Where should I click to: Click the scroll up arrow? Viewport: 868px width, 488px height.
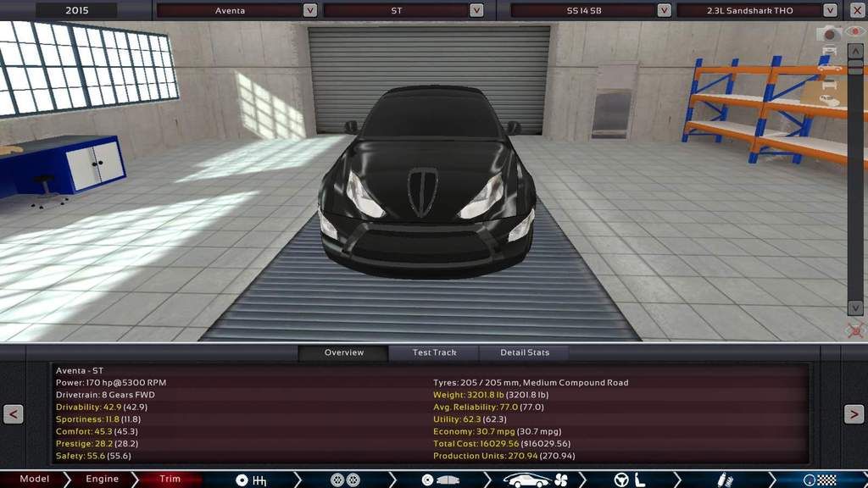855,52
